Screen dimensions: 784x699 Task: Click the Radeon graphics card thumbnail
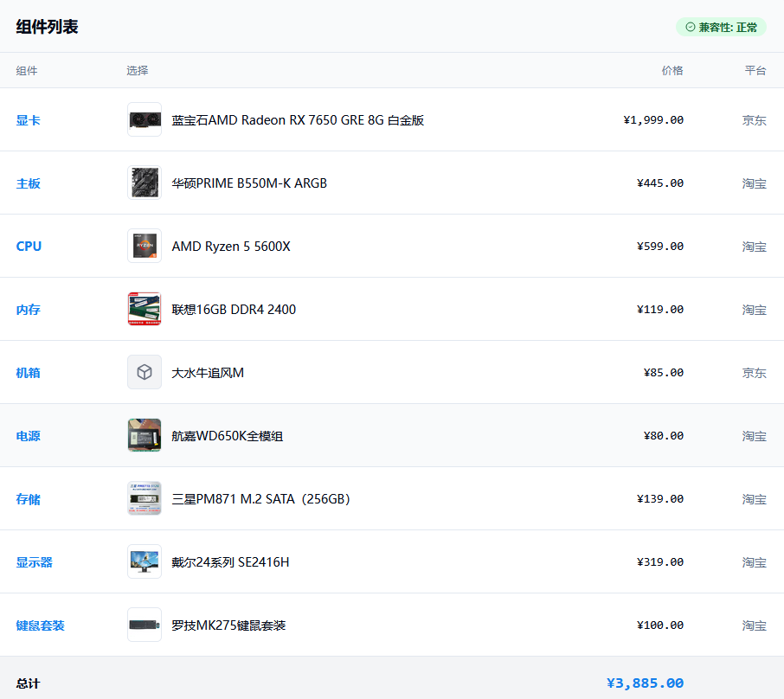coord(145,119)
